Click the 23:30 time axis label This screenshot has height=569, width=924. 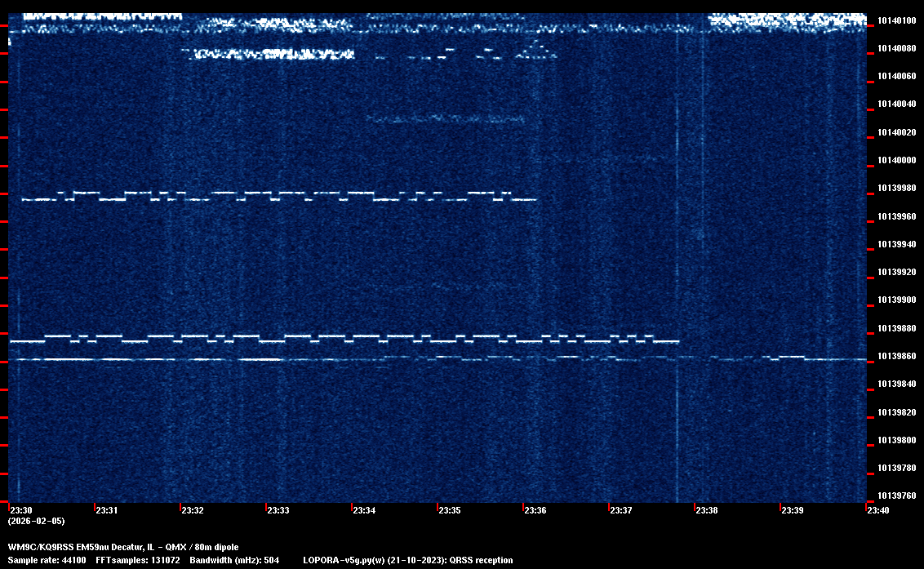[x=21, y=511]
